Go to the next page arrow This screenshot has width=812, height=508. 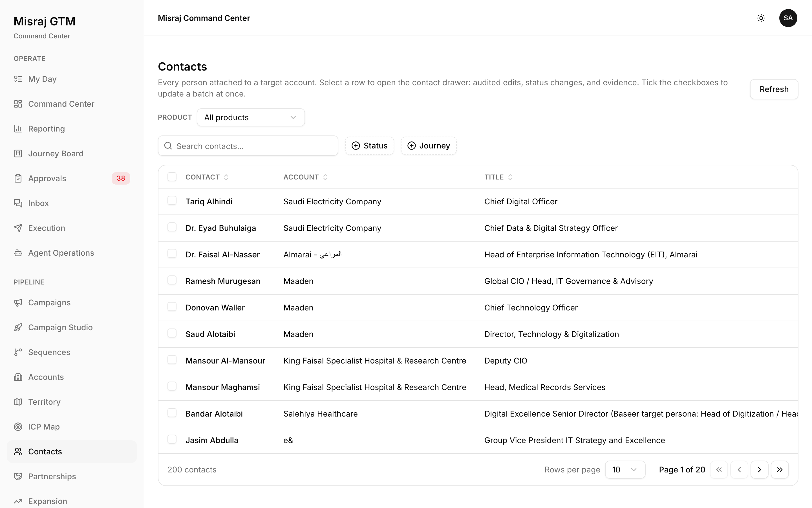pyautogui.click(x=759, y=470)
